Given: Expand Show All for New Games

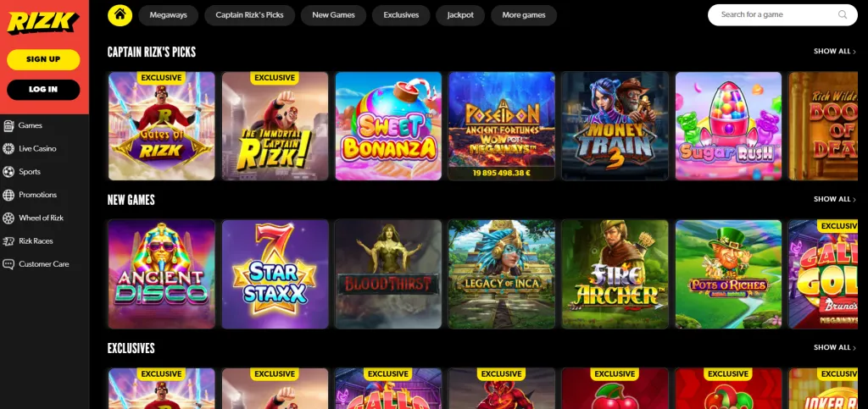Looking at the screenshot, I should click(x=835, y=200).
